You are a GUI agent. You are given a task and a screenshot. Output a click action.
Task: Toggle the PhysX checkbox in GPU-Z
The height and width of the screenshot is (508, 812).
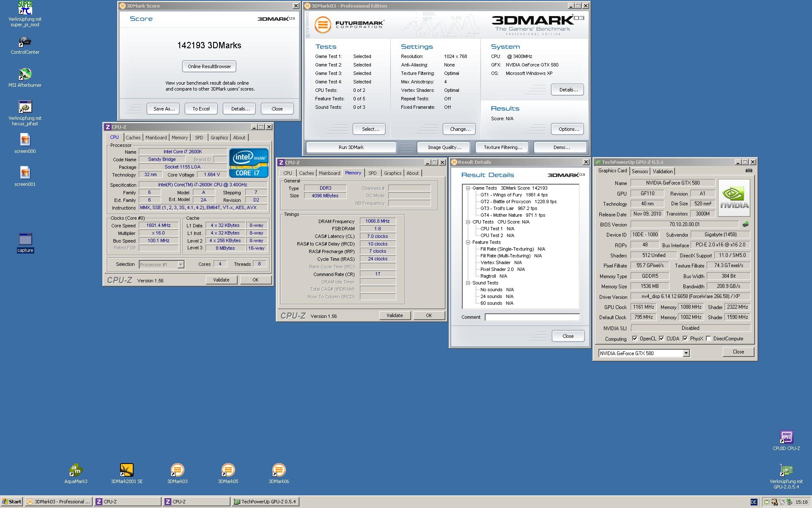click(685, 339)
